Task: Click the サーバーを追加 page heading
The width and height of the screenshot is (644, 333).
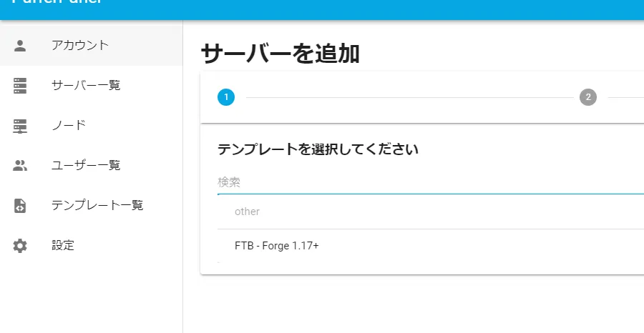Action: click(x=280, y=54)
